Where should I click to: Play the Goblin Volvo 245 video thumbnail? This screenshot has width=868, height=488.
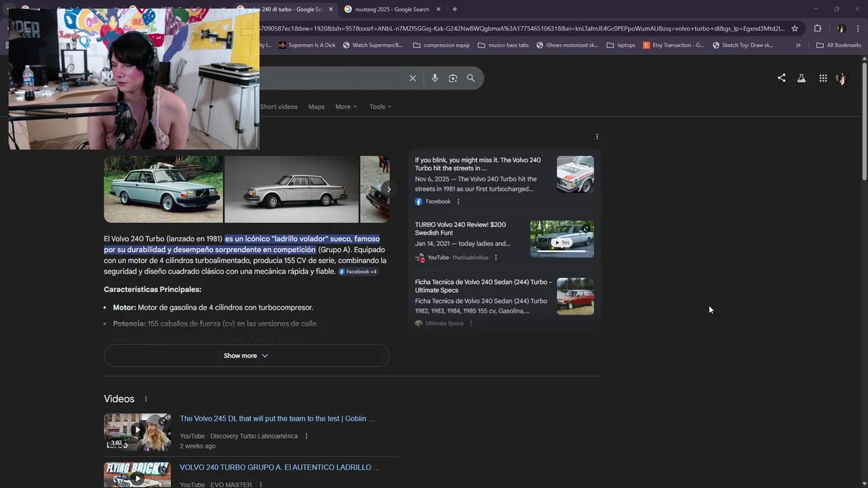pyautogui.click(x=137, y=432)
